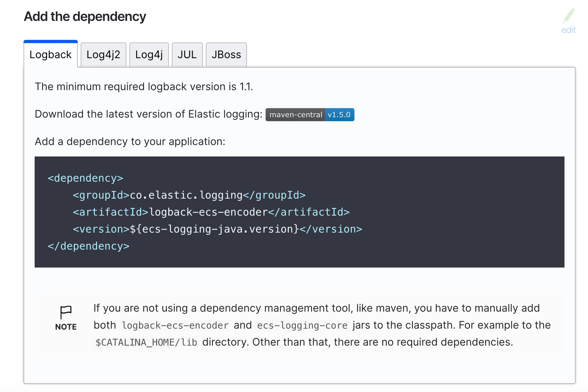Select the inline code ecs-logging-core
Image resolution: width=588 pixels, height=392 pixels.
click(302, 325)
